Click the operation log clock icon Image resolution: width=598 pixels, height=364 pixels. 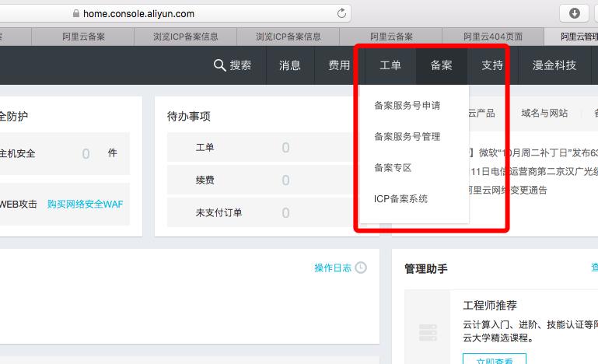click(361, 268)
